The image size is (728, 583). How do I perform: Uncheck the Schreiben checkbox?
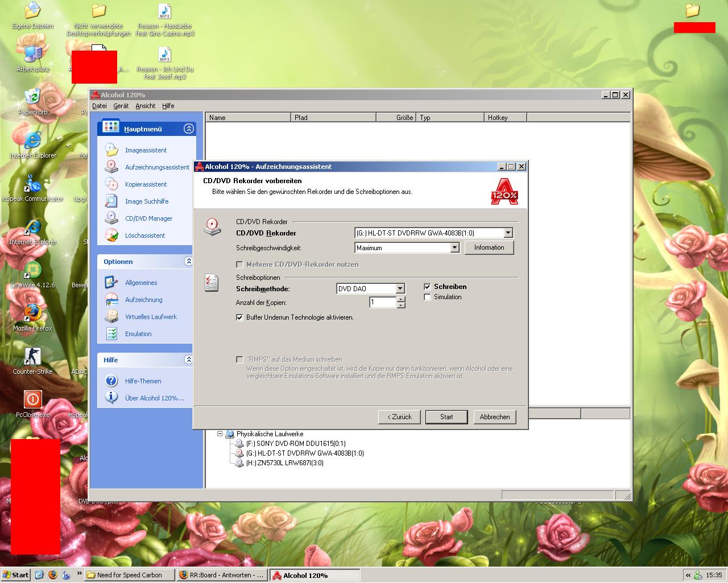[x=427, y=287]
